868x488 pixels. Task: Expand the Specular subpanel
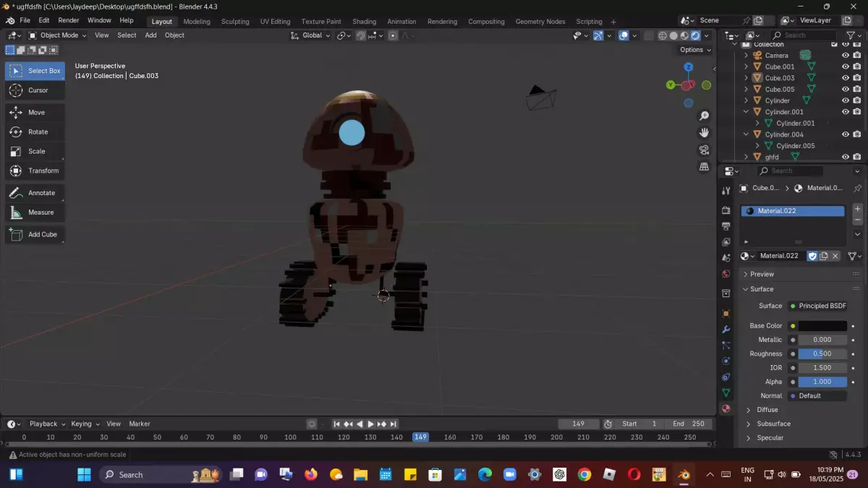click(770, 437)
